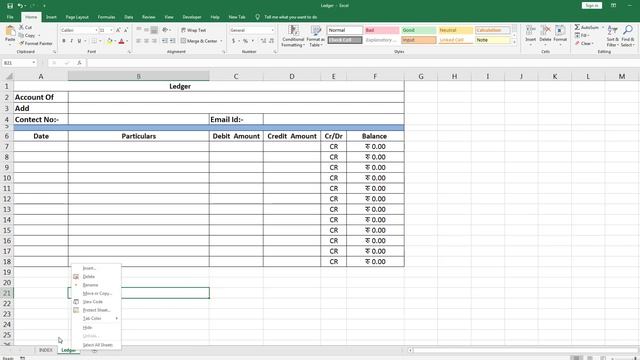Screen dimensions: 640x360
Task: Toggle Bold formatting
Action: (x=64, y=41)
